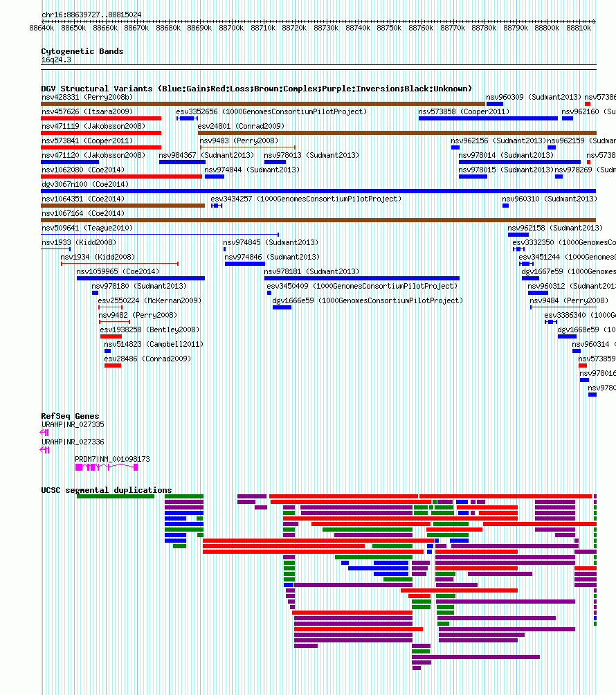Select nsv978015 (Sudmant2013) variant
This screenshot has height=695, width=616.
506,170
